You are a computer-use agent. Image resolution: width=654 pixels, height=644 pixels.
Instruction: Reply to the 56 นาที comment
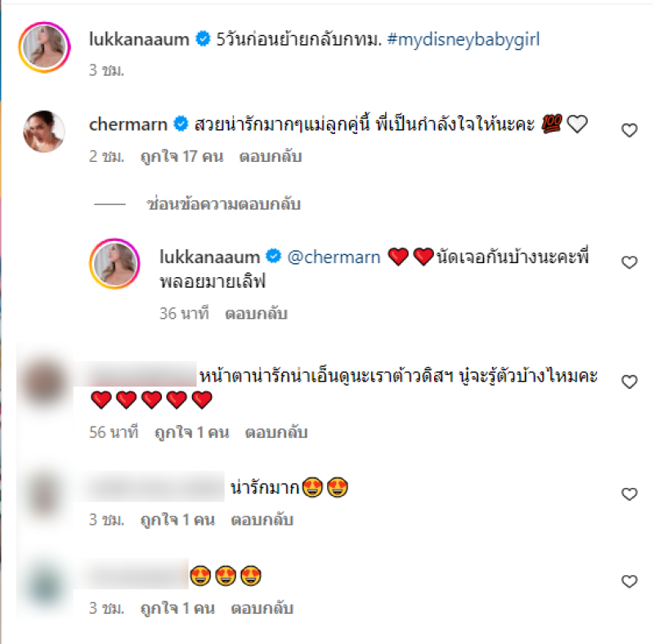pos(276,432)
